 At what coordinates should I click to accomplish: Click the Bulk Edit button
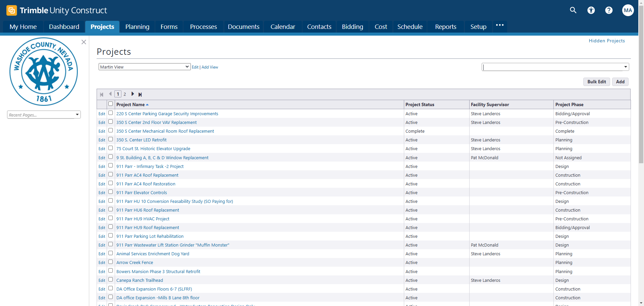coord(596,82)
